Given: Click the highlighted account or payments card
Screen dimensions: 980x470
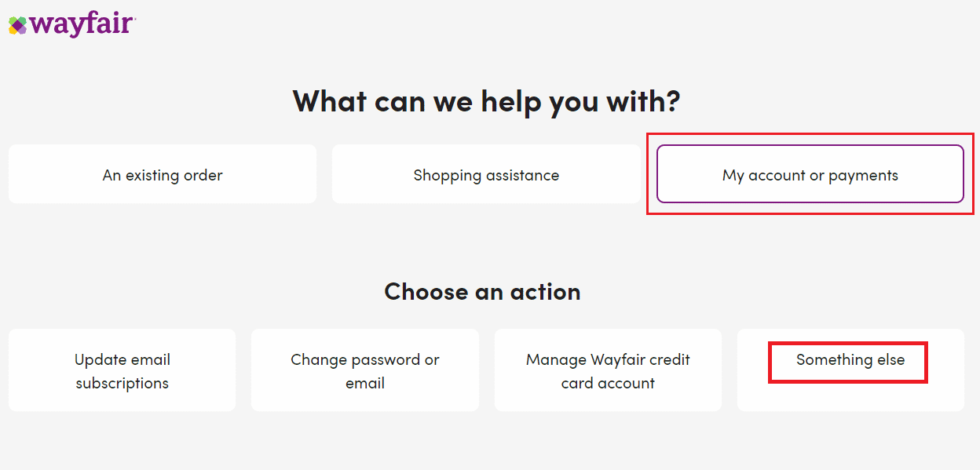Looking at the screenshot, I should pyautogui.click(x=810, y=174).
